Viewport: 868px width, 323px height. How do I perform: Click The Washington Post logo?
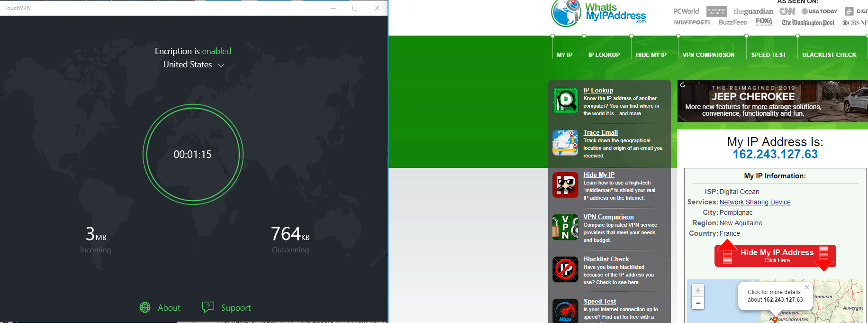pyautogui.click(x=808, y=23)
